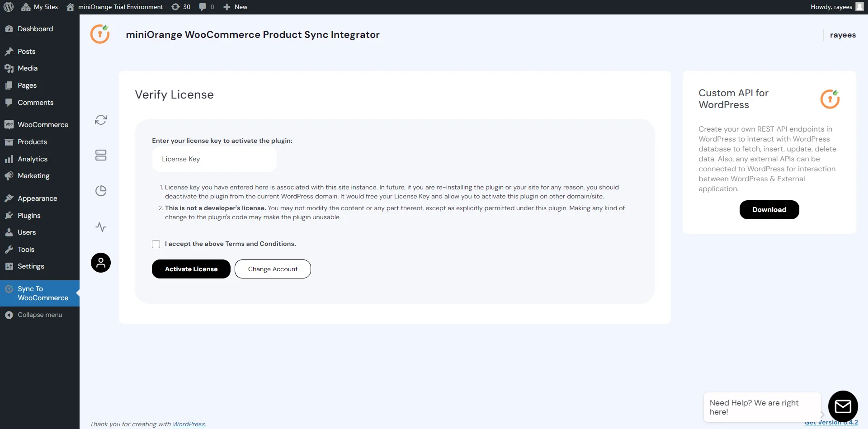Open the account user icon in plugin sidebar
Viewport: 868px width, 429px height.
click(101, 263)
